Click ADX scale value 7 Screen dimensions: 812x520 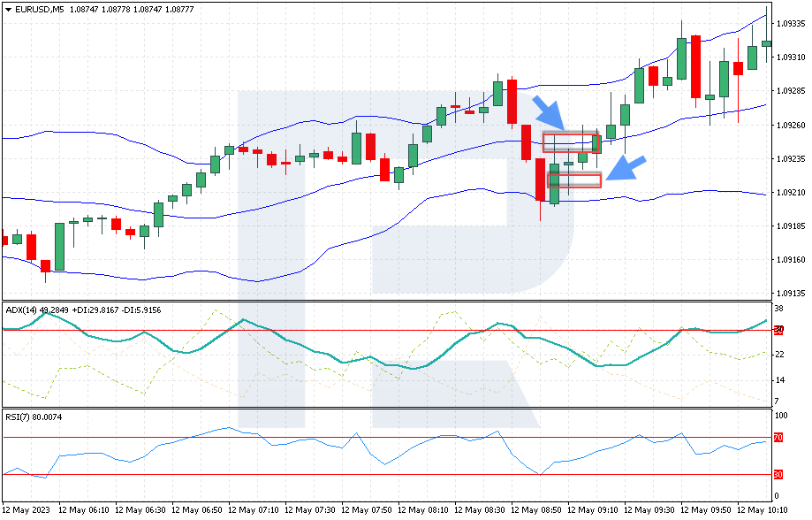point(777,401)
